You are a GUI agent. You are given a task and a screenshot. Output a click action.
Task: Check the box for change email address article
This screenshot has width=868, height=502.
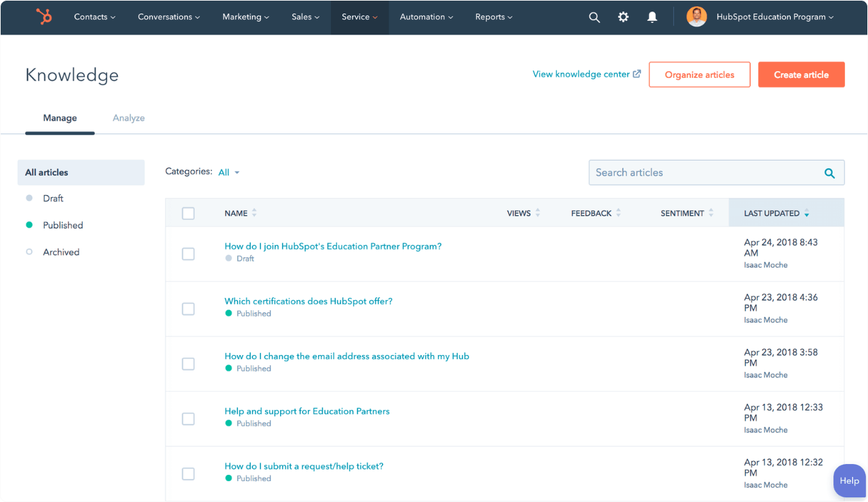pyautogui.click(x=189, y=364)
